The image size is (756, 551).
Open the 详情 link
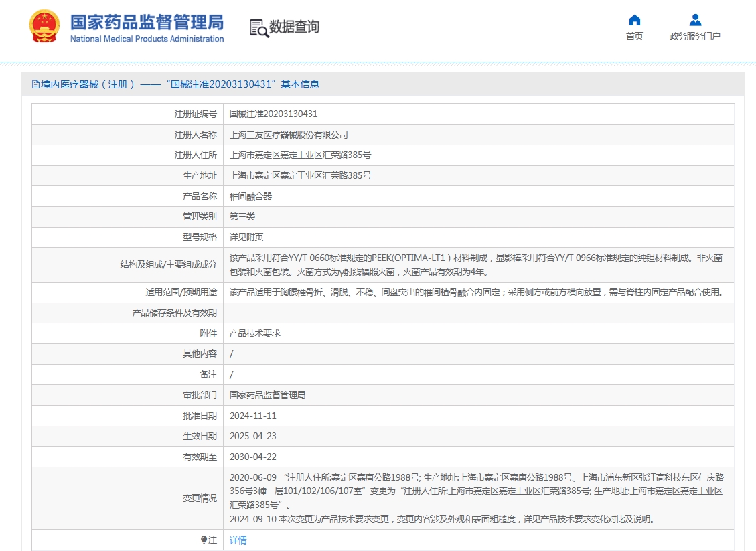238,540
